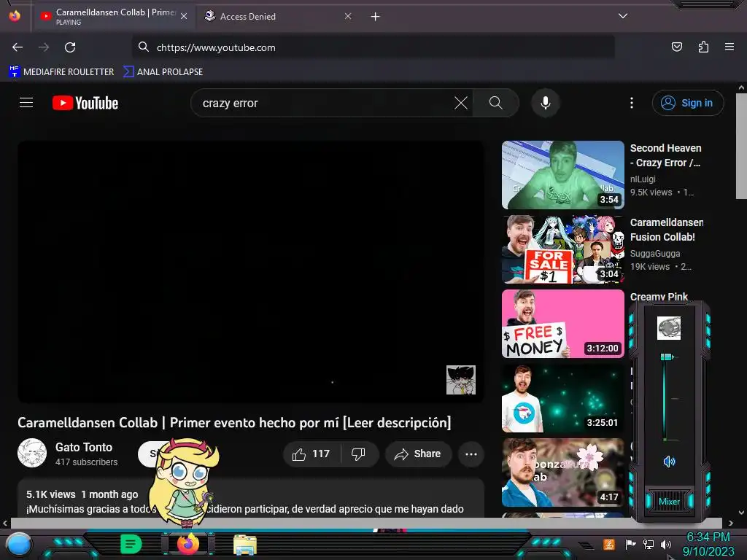This screenshot has height=560, width=747.
Task: Open the Firefox application menu
Action: tap(729, 47)
